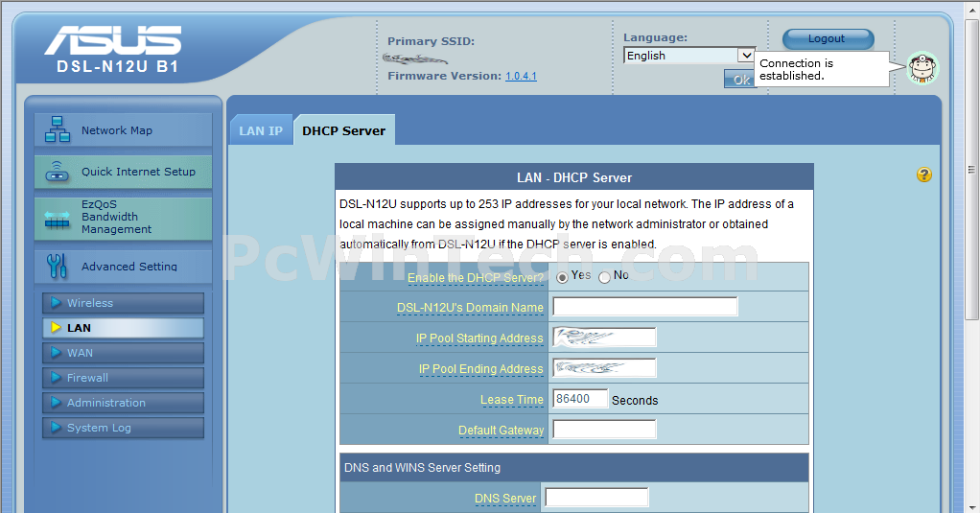The height and width of the screenshot is (513, 980).
Task: Open firmware version 1.0.4.1 link
Action: pos(522,76)
